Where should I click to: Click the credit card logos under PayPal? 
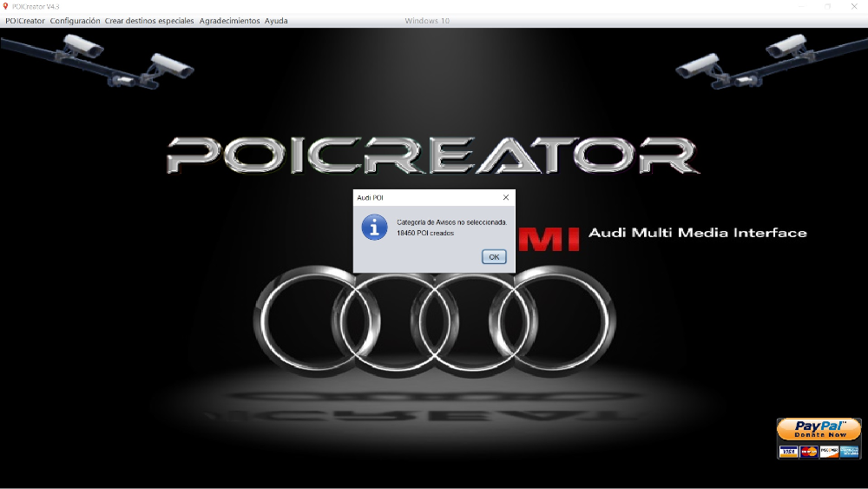tap(819, 452)
